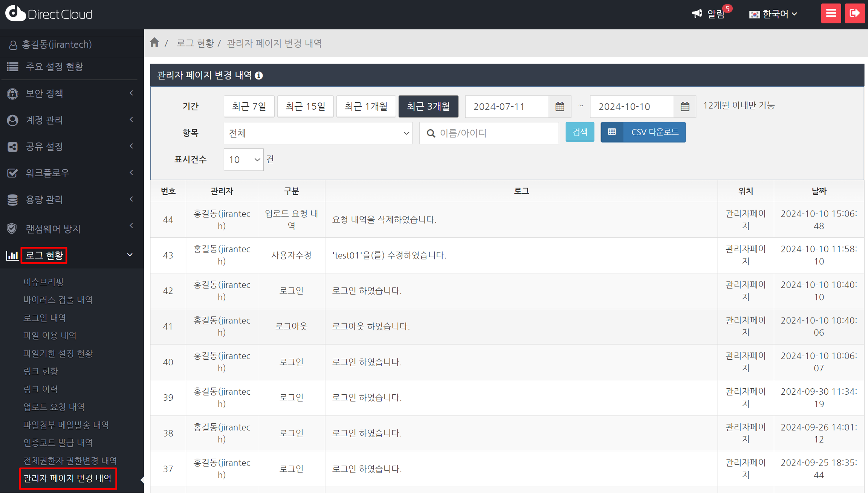The width and height of the screenshot is (868, 493).
Task: Open the 한국어 language selector
Action: (x=773, y=14)
